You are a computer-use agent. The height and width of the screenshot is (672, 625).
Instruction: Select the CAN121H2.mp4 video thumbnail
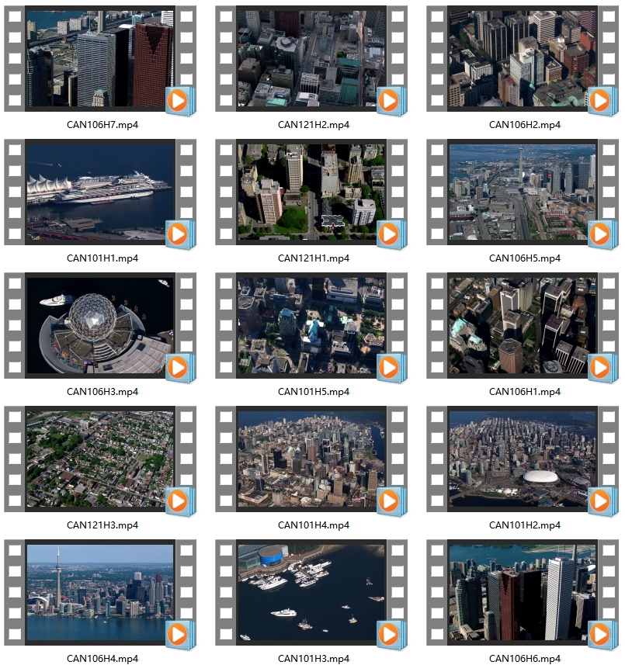[311, 59]
